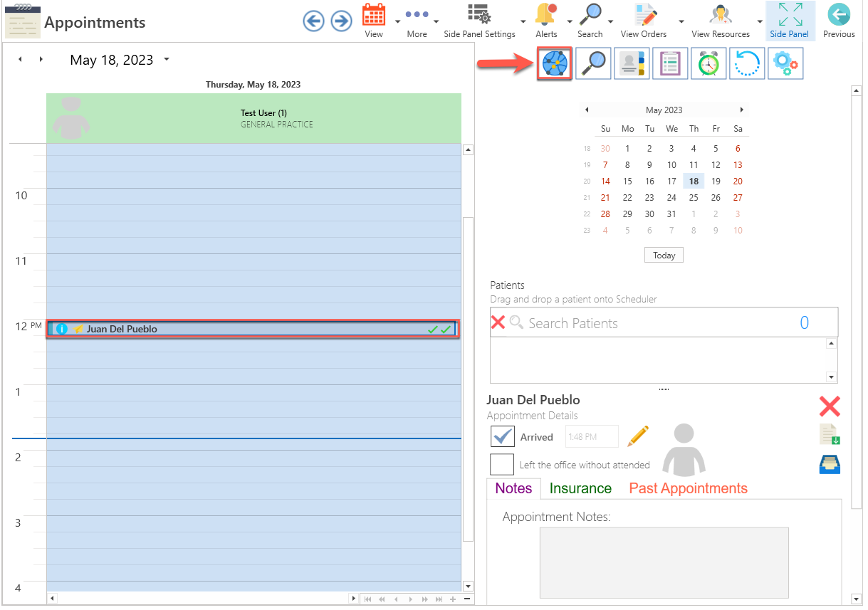Select the May 2023 month header

click(x=664, y=110)
